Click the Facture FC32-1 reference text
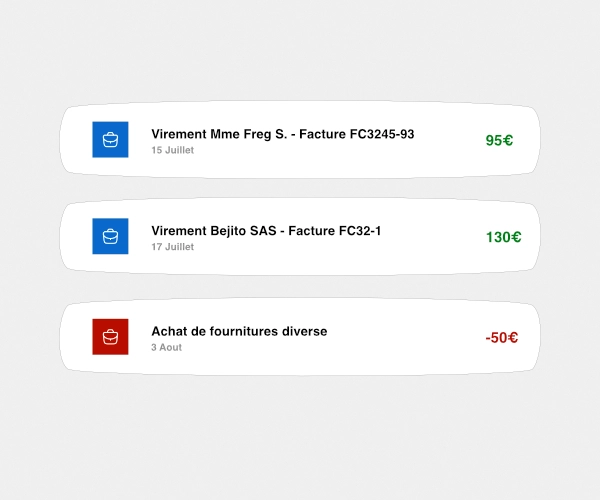The image size is (600, 500). point(334,231)
